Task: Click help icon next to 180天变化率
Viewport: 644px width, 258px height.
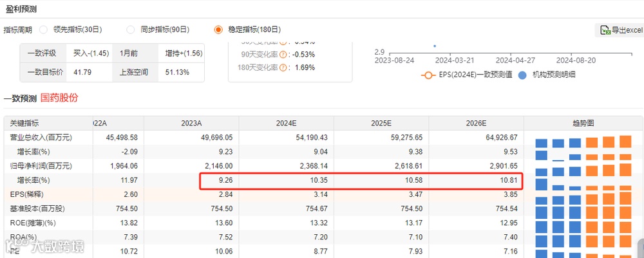Action: click(x=283, y=68)
